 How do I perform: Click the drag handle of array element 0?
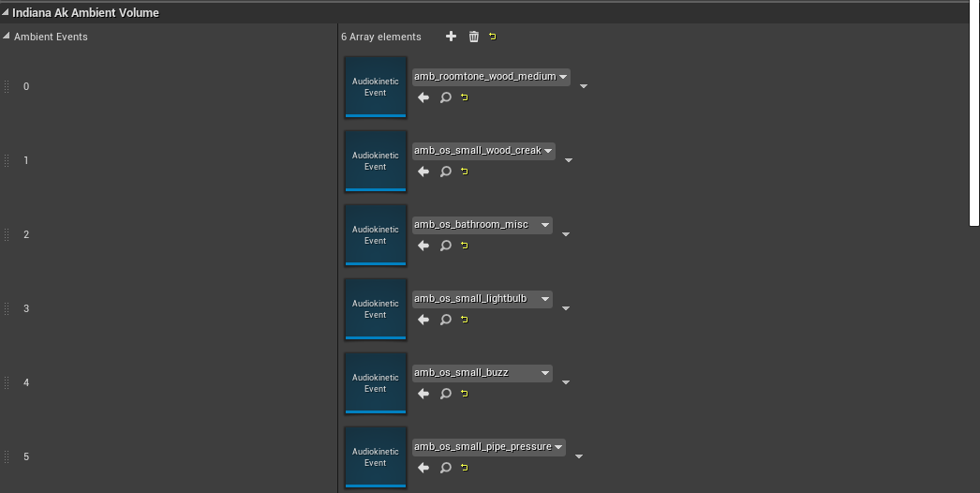tap(7, 87)
